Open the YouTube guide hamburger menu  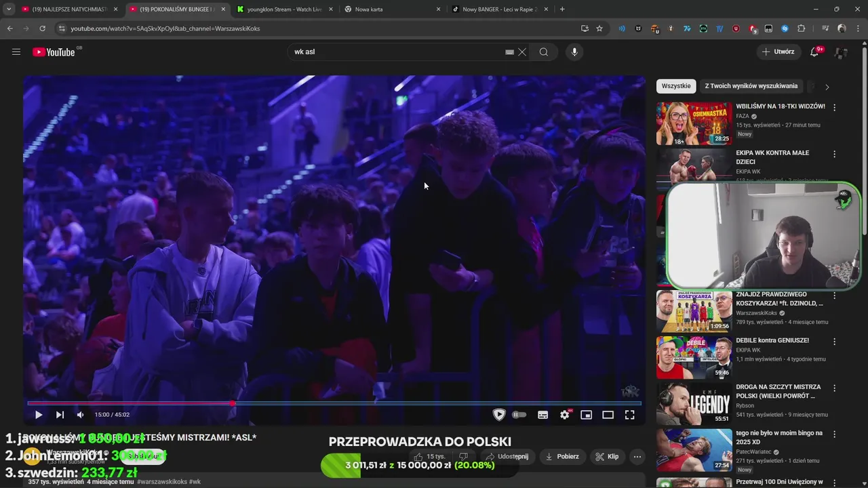pyautogui.click(x=16, y=52)
